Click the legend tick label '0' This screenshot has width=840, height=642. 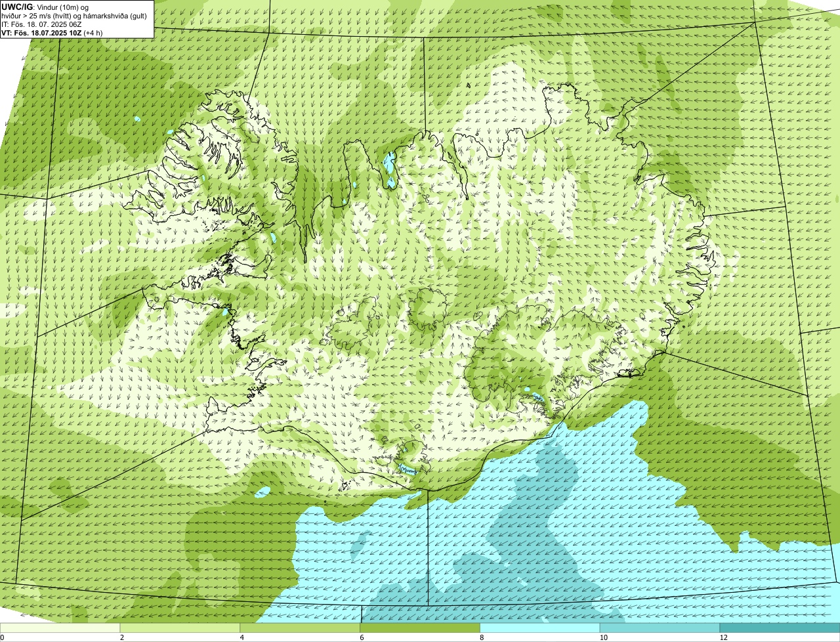tap(2, 637)
